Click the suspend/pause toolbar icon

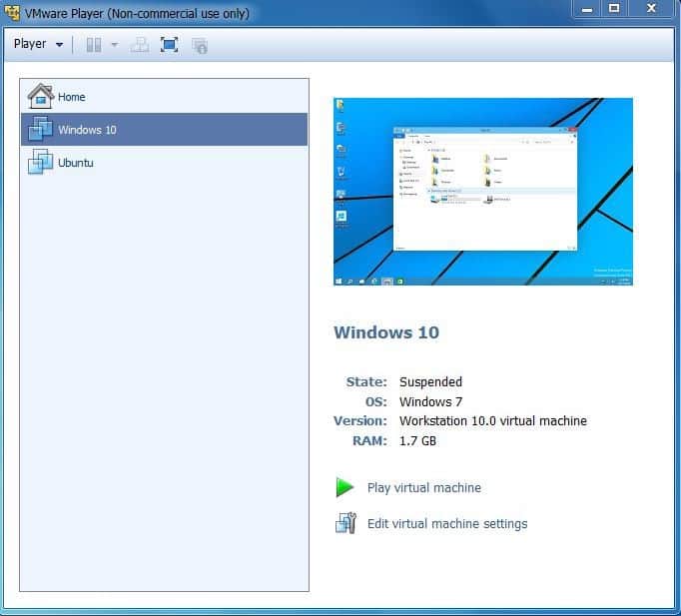(x=94, y=45)
